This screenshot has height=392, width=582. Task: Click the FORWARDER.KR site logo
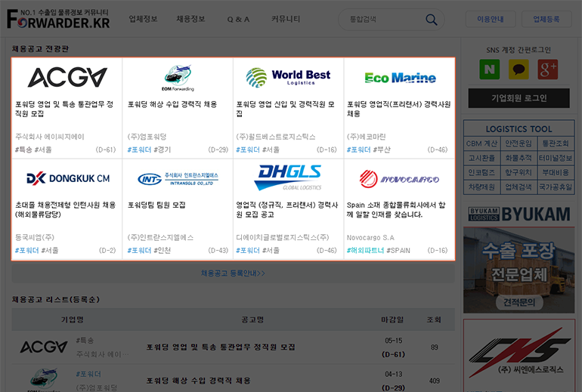(x=58, y=20)
